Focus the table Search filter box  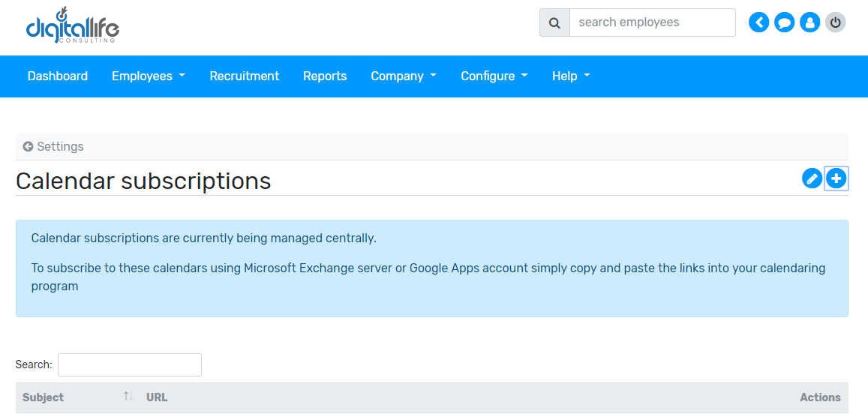129,364
